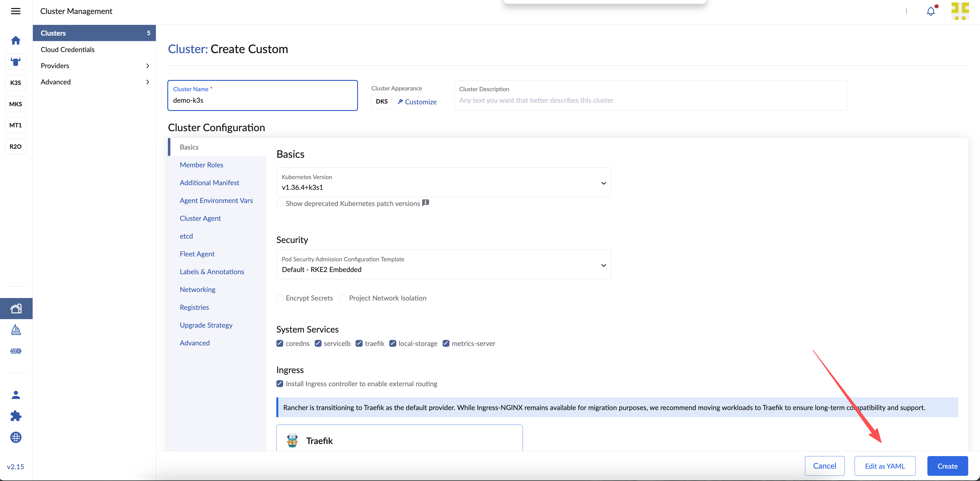
Task: Click into the Cluster Description field
Action: (x=650, y=96)
